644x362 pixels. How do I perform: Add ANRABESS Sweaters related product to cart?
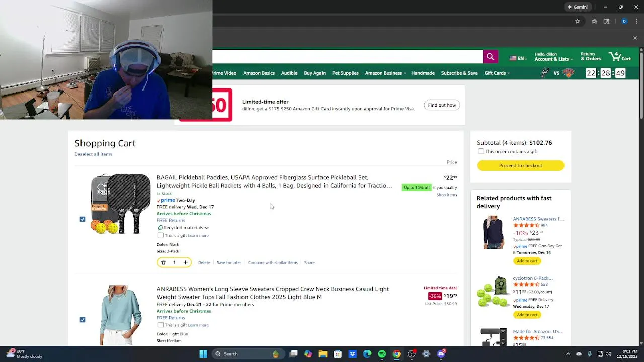527,261
